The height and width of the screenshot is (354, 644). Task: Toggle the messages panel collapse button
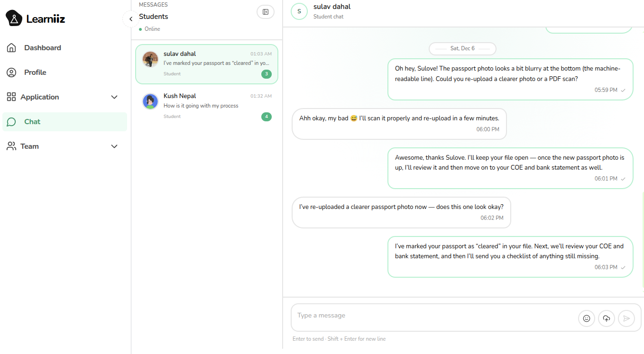click(265, 12)
